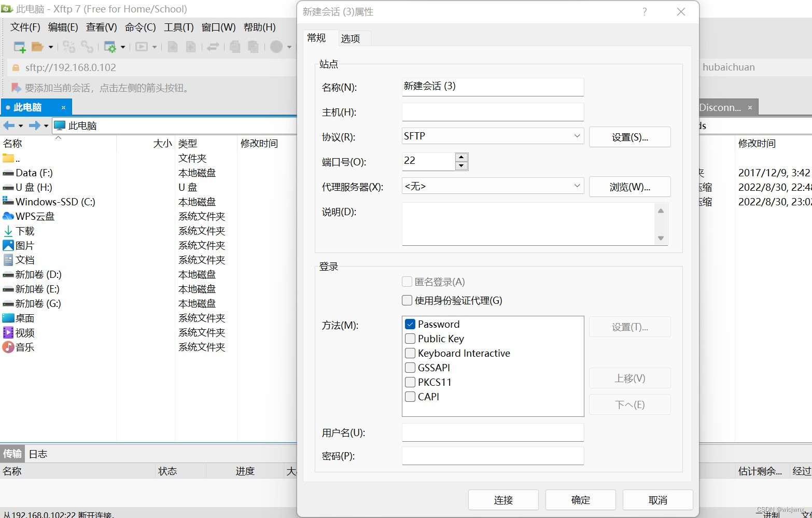The image size is (812, 518).
Task: Close the Disconn... remote tab
Action: [x=750, y=107]
